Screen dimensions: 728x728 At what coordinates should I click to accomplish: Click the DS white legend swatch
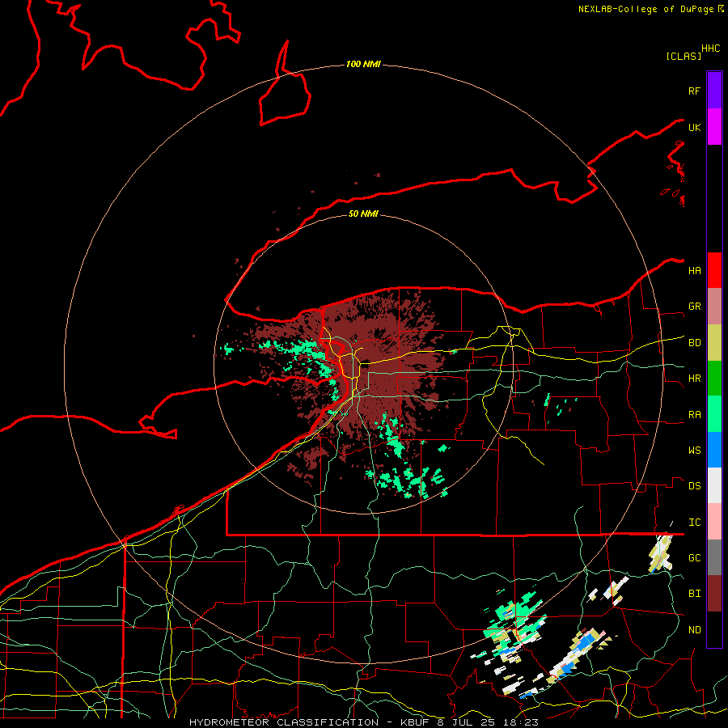(x=714, y=485)
